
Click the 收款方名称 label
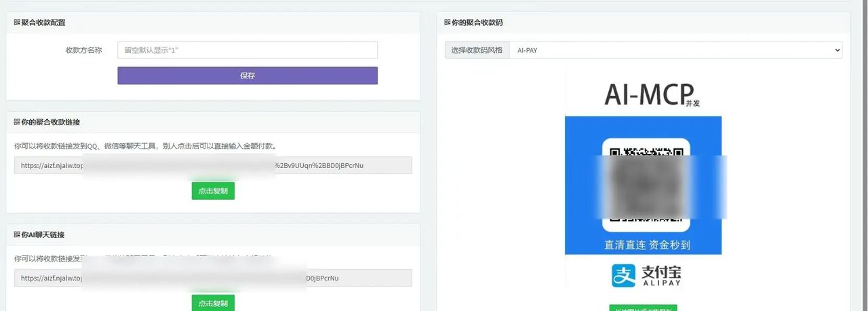click(x=83, y=50)
